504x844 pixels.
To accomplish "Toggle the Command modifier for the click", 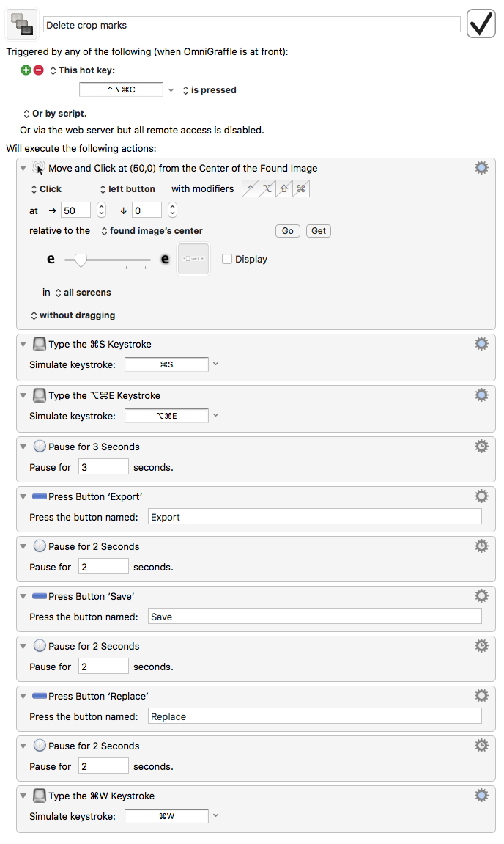I will 300,189.
